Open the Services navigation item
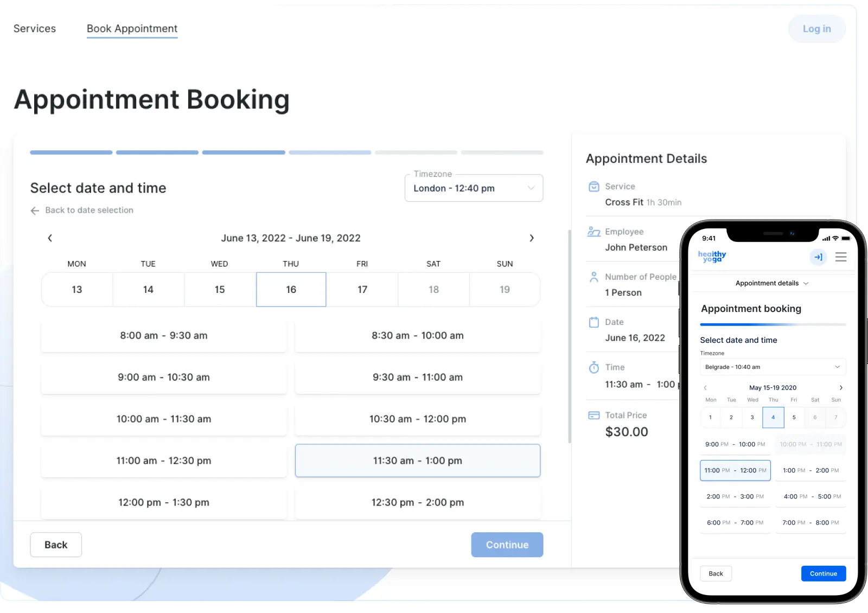The height and width of the screenshot is (613, 868). tap(34, 28)
